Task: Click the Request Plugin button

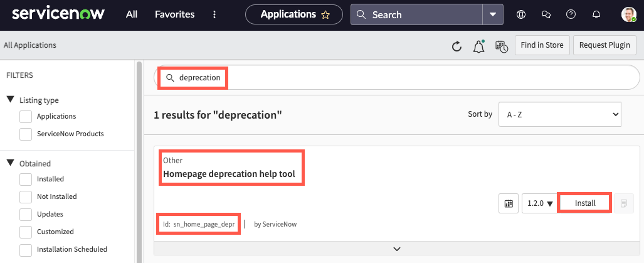Action: (x=604, y=45)
